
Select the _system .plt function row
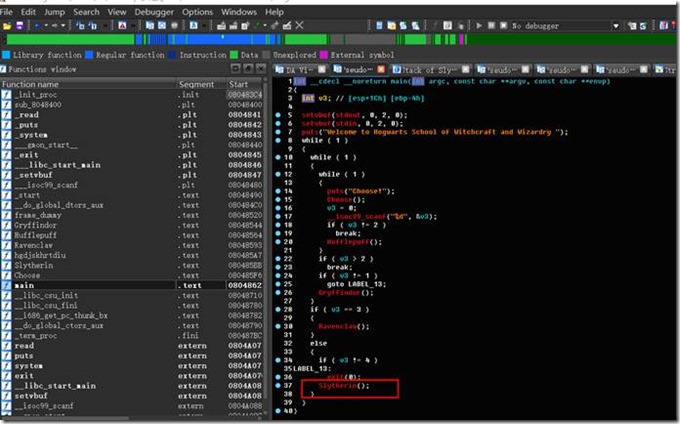tap(131, 135)
